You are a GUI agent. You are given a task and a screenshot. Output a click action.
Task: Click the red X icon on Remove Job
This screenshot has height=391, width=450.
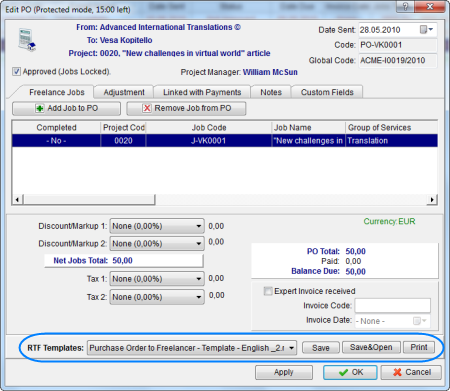click(x=147, y=108)
